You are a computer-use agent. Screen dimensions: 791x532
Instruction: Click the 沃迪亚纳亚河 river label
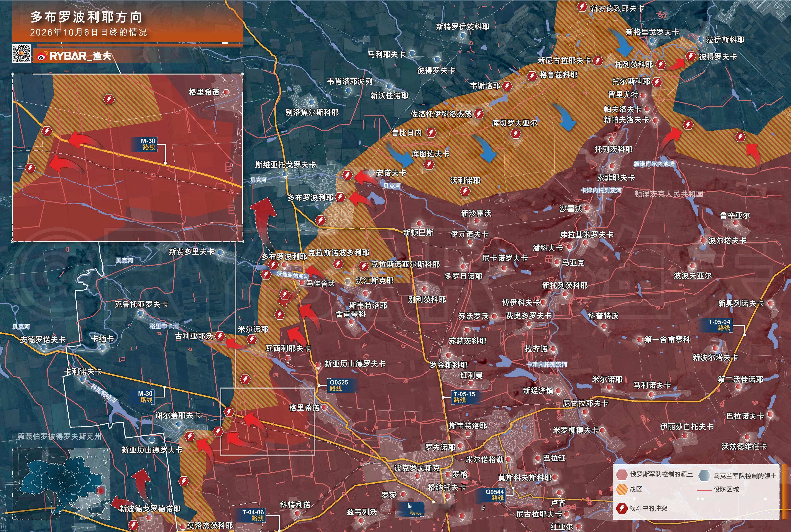click(x=293, y=275)
